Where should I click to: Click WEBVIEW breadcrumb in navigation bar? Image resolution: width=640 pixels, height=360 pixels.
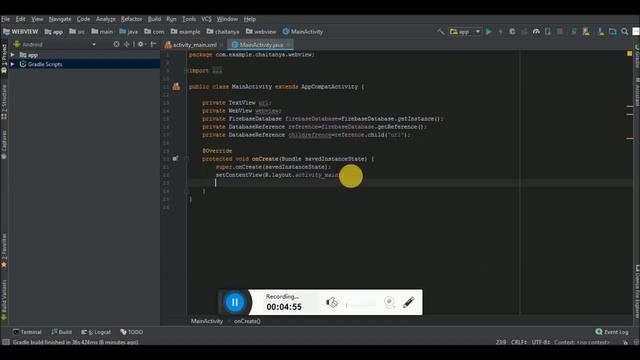[20, 31]
